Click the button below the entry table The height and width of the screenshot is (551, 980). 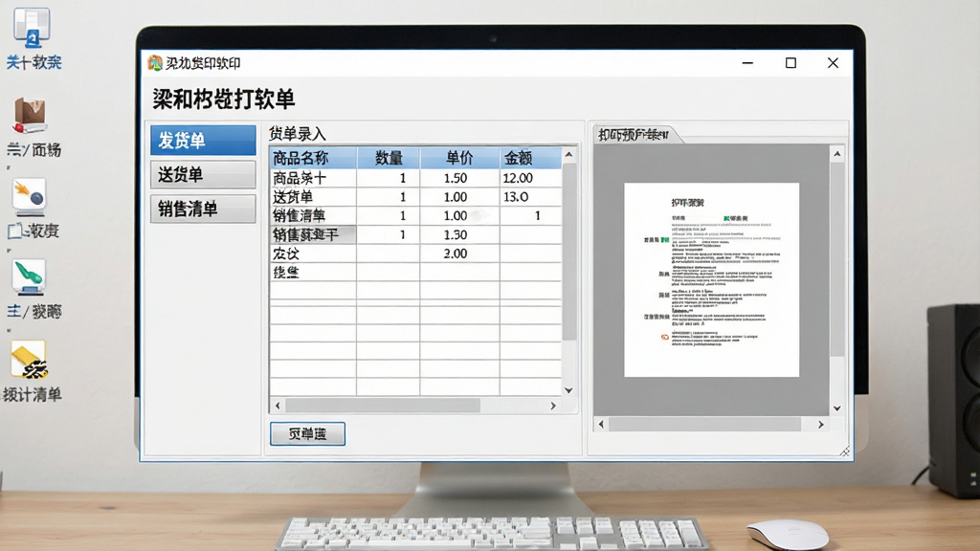click(307, 433)
